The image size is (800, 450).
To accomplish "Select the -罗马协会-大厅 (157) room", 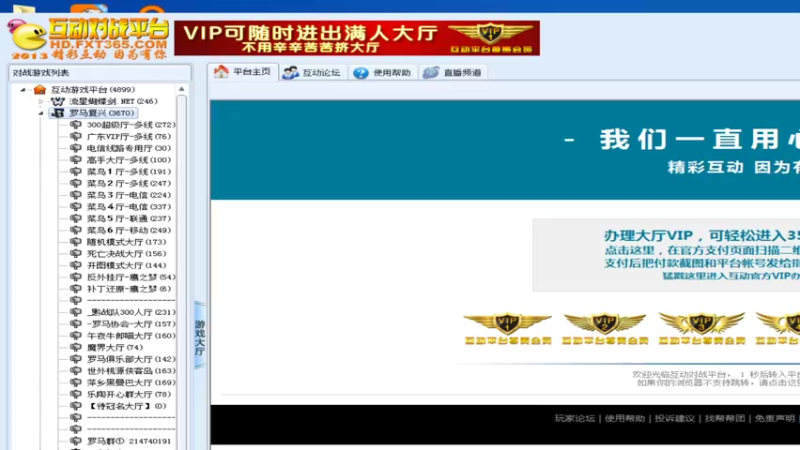I will click(131, 324).
